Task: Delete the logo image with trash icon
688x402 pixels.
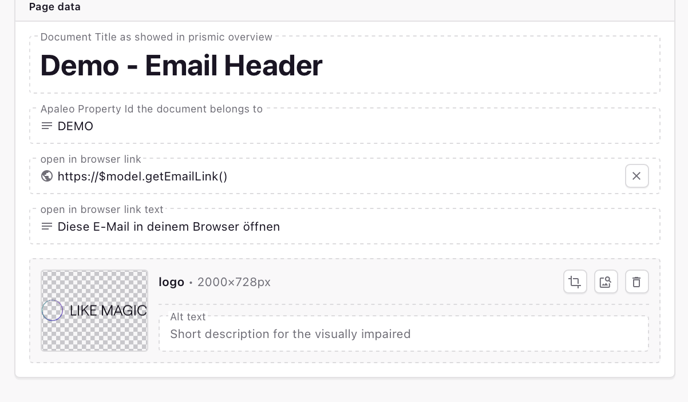Action: 636,282
